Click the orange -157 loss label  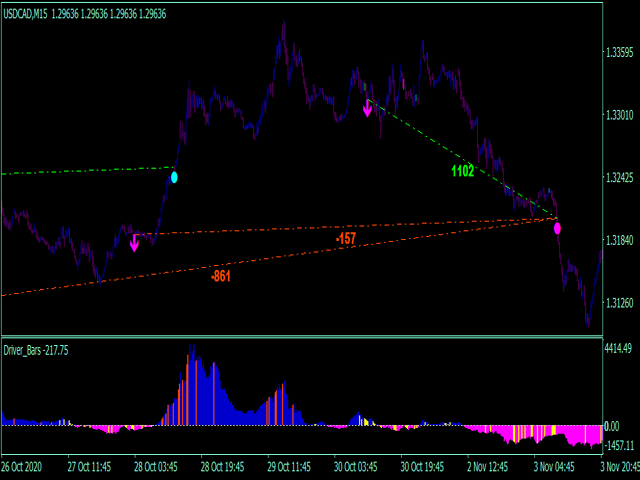[346, 239]
